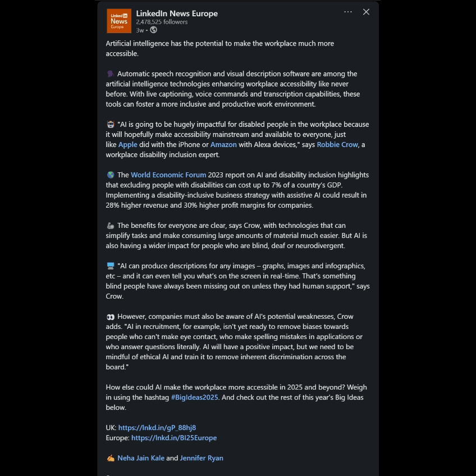The height and width of the screenshot is (476, 476).
Task: Click the globe visibility icon beside 3w
Action: pyautogui.click(x=154, y=30)
